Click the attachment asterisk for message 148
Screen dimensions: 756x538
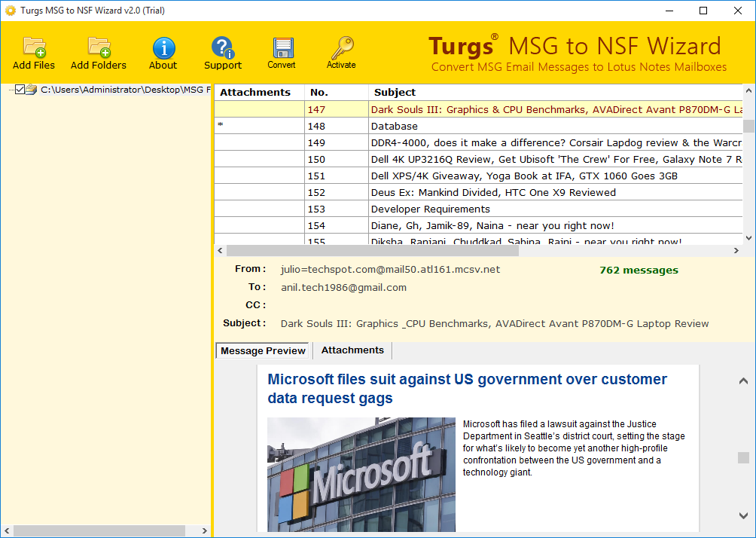(x=221, y=125)
